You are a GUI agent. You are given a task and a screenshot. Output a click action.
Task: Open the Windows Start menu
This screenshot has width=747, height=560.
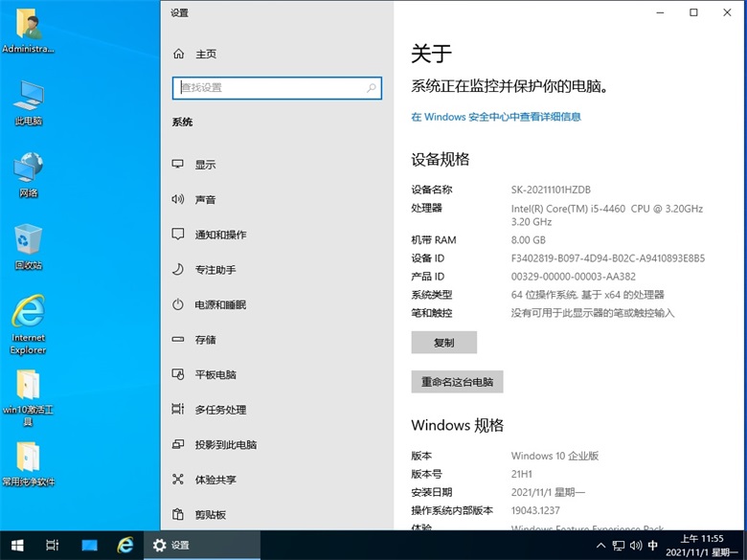(16, 545)
